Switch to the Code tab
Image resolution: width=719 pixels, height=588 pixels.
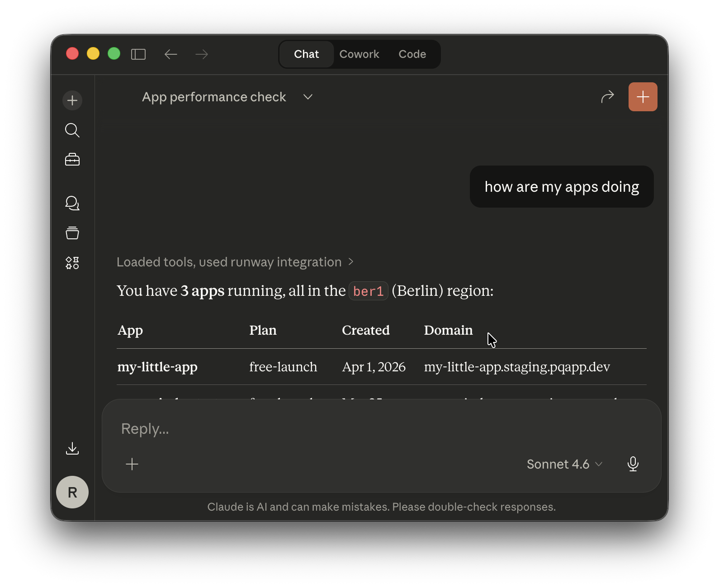coord(412,54)
